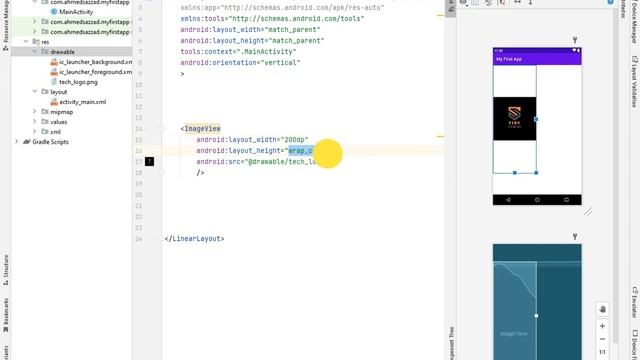Select the drawable folder row
Viewport: 640px width, 360px height.
(72, 52)
